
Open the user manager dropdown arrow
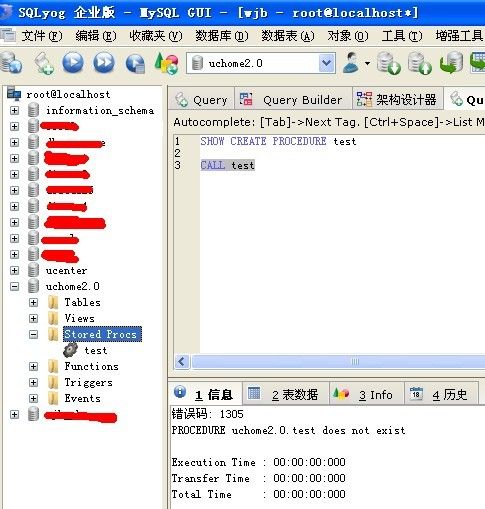coord(367,63)
